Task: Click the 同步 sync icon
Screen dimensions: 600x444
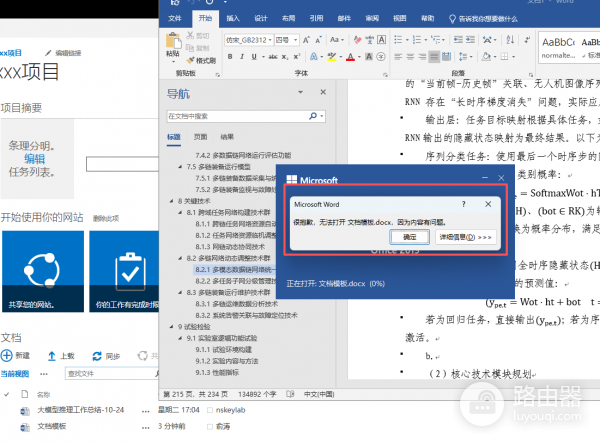Action: pyautogui.click(x=97, y=356)
